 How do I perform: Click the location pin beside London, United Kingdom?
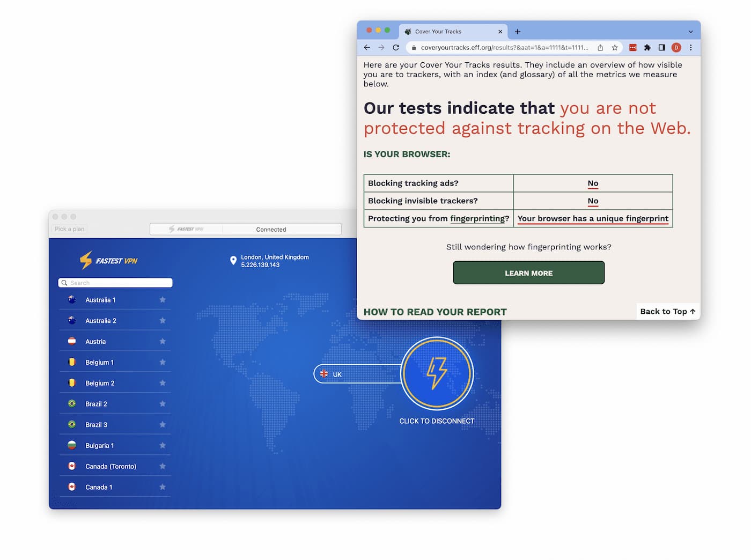tap(233, 260)
